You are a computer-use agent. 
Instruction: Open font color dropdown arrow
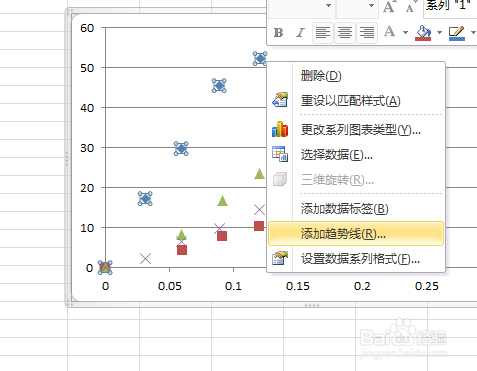tap(405, 32)
